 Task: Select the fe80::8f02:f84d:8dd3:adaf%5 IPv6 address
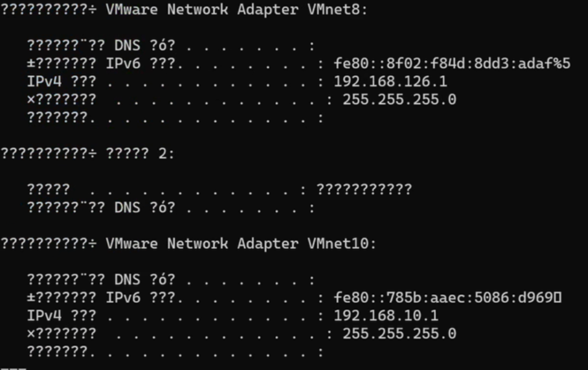(x=452, y=64)
